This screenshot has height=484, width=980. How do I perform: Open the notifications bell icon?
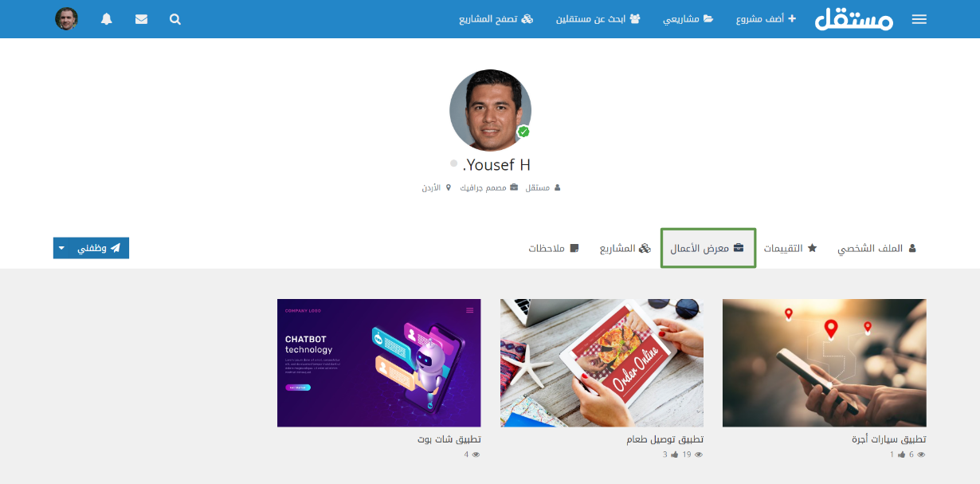coord(107,19)
